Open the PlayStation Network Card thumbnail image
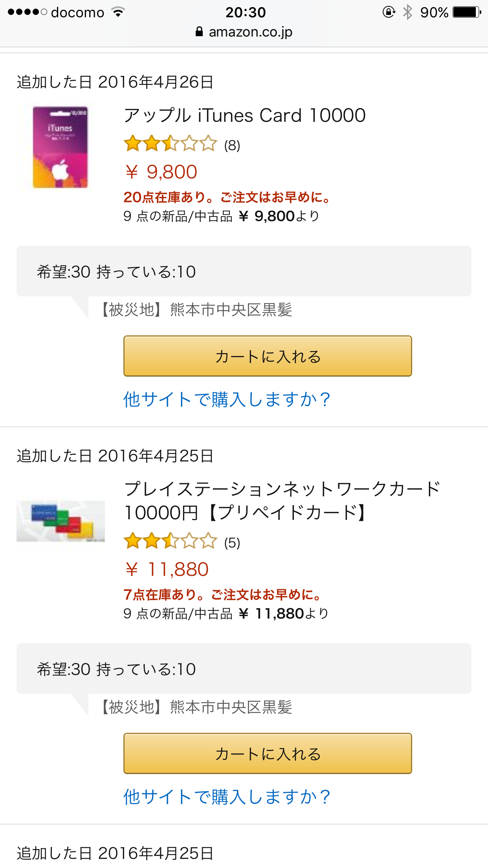Image resolution: width=488 pixels, height=868 pixels. tap(61, 521)
